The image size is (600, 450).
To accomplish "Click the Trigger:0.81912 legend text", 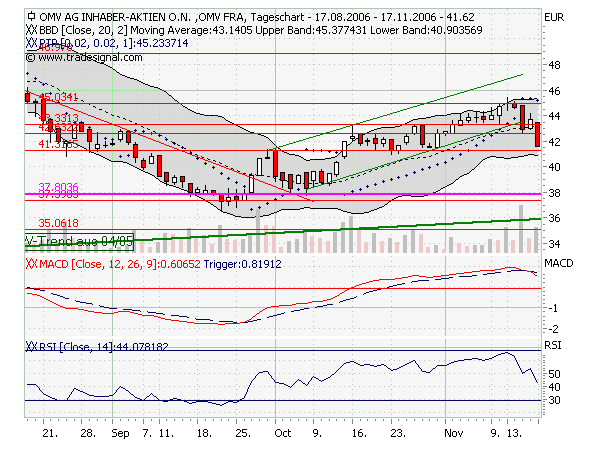I will (x=243, y=264).
